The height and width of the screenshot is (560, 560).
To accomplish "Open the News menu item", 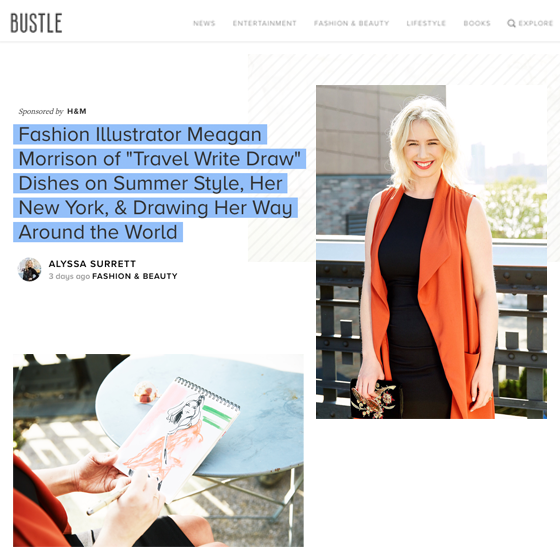I will point(204,23).
